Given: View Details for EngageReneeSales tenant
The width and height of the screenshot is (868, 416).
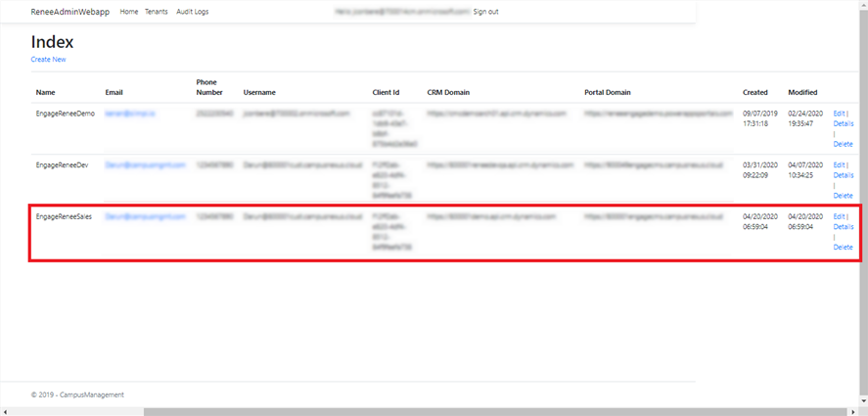Looking at the screenshot, I should (x=843, y=227).
